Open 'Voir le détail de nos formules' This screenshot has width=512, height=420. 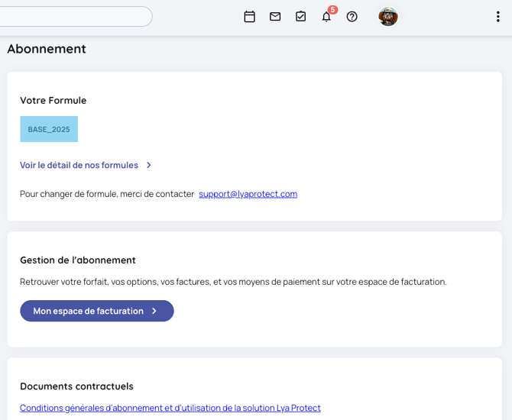tap(79, 165)
